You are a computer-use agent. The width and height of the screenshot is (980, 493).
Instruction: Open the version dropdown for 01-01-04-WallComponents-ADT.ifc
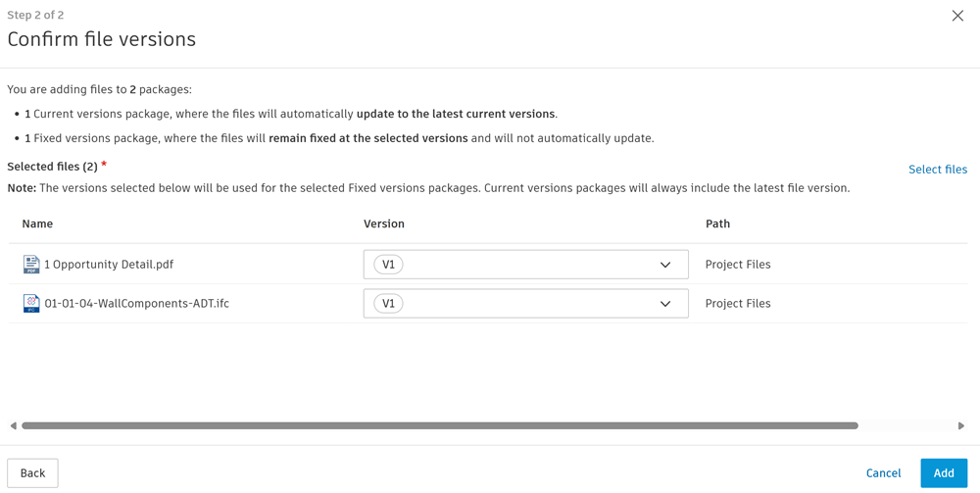coord(525,304)
